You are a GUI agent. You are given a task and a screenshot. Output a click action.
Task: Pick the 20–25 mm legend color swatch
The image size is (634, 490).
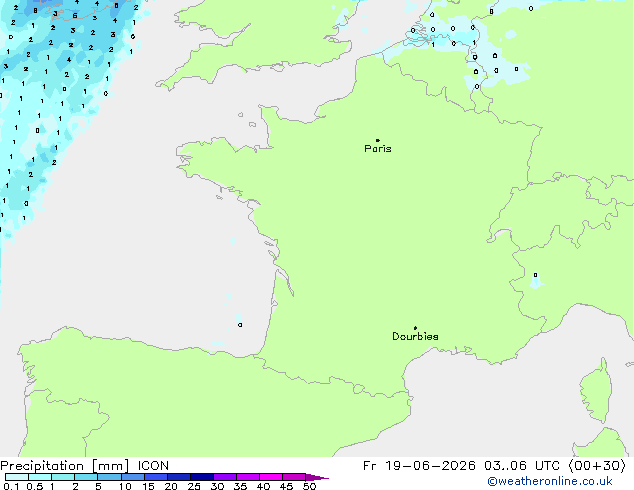[179, 477]
